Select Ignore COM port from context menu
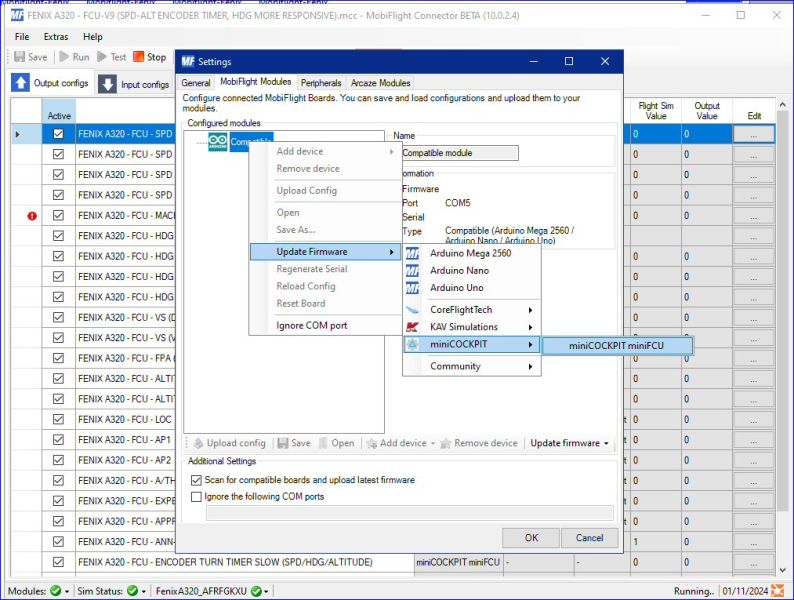794x600 pixels. coord(312,326)
